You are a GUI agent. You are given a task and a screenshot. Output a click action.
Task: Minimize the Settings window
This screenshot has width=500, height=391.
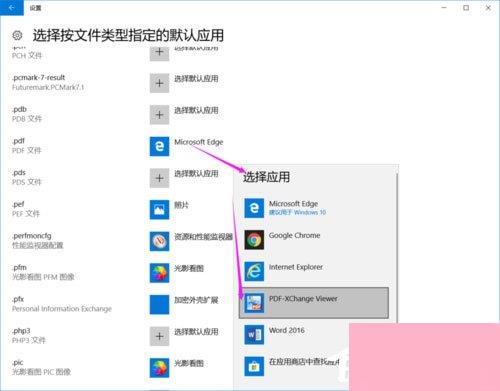[x=444, y=8]
